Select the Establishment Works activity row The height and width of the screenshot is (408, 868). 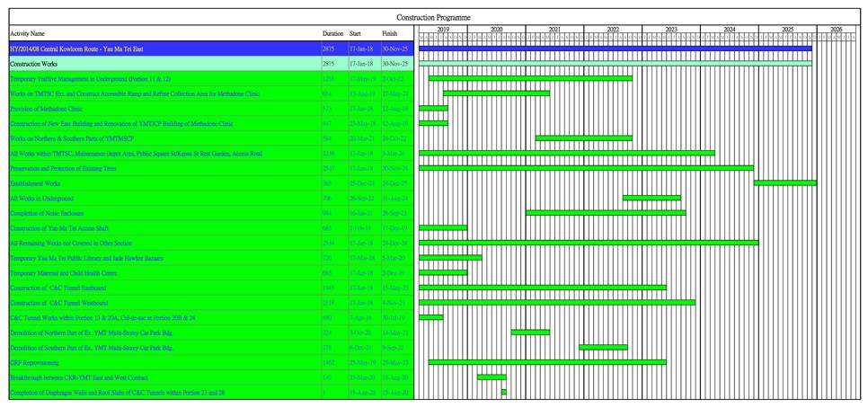coord(35,183)
